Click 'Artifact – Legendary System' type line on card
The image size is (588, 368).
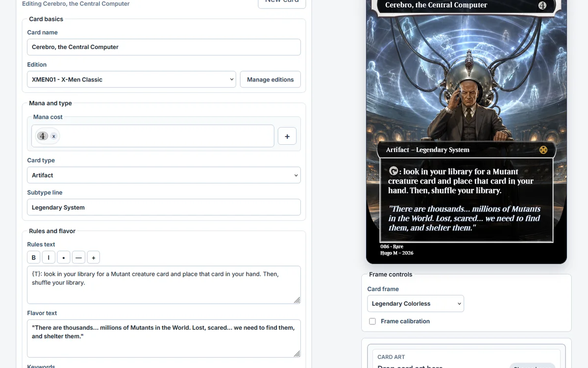[x=428, y=150]
